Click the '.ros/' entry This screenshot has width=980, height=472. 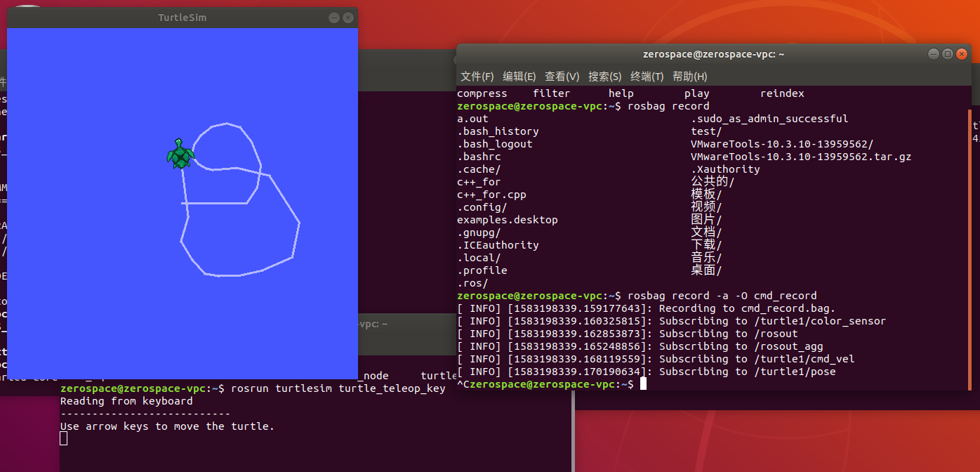(x=472, y=283)
